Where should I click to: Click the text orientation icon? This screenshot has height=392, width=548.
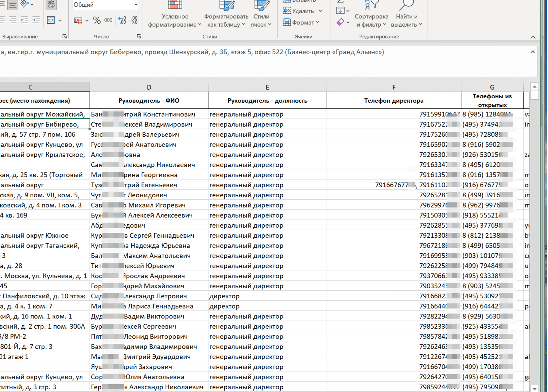(x=25, y=4)
